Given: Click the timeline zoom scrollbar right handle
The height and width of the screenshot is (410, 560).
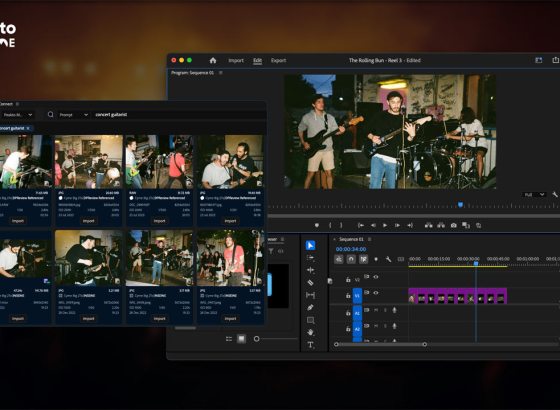Looking at the screenshot, I should [424, 344].
